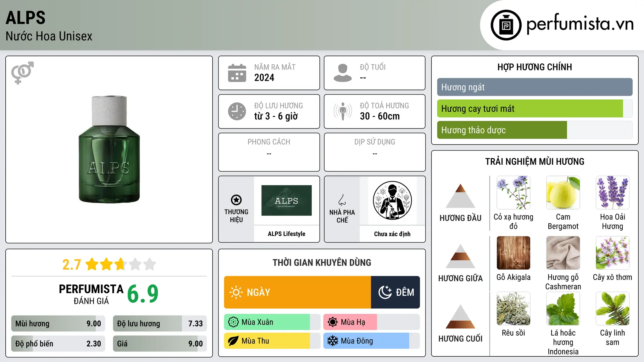
Task: Click the Mùi hương 9.00 rating bar
Action: [x=58, y=324]
